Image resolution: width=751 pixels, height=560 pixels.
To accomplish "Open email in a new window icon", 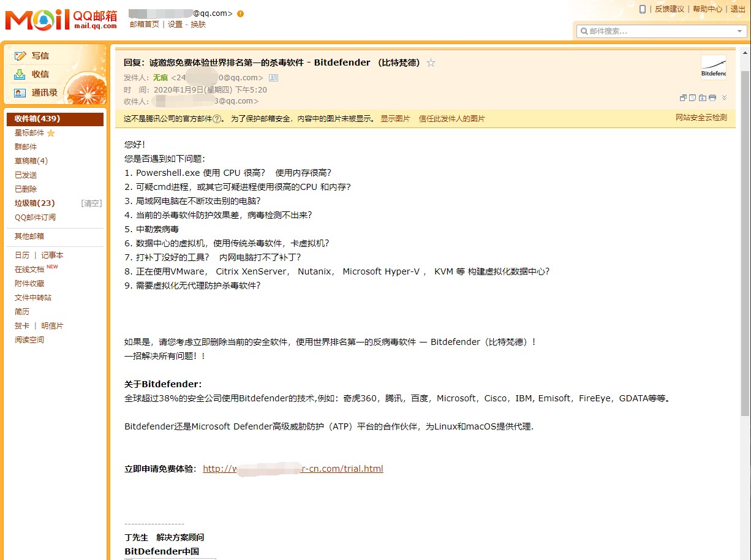I will (683, 97).
